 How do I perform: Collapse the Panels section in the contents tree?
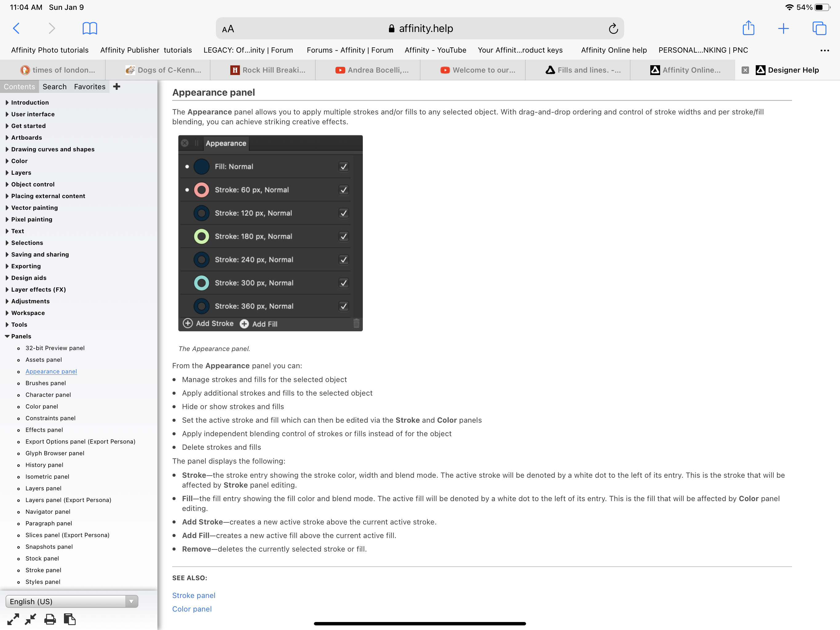(x=7, y=336)
